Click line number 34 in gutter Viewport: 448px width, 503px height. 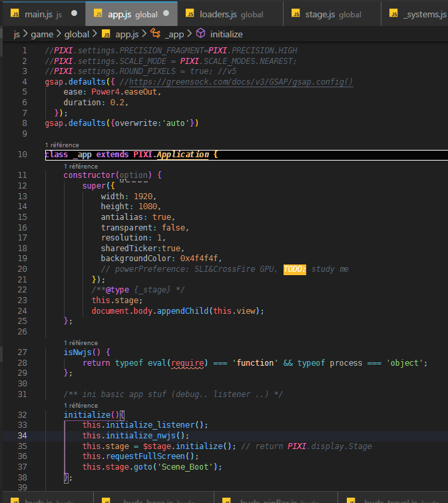(23, 435)
